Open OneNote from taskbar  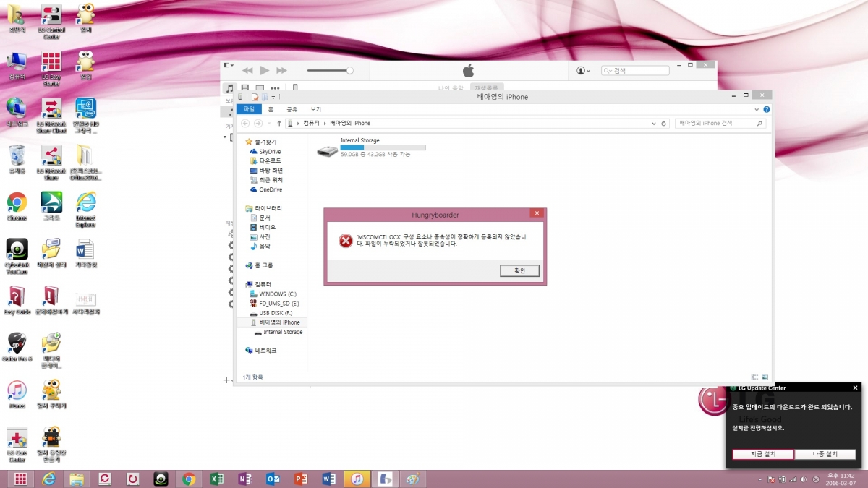point(244,479)
